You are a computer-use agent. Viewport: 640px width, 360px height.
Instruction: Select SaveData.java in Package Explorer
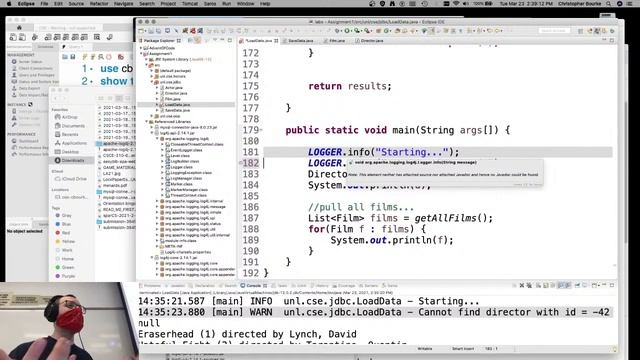tap(177, 110)
